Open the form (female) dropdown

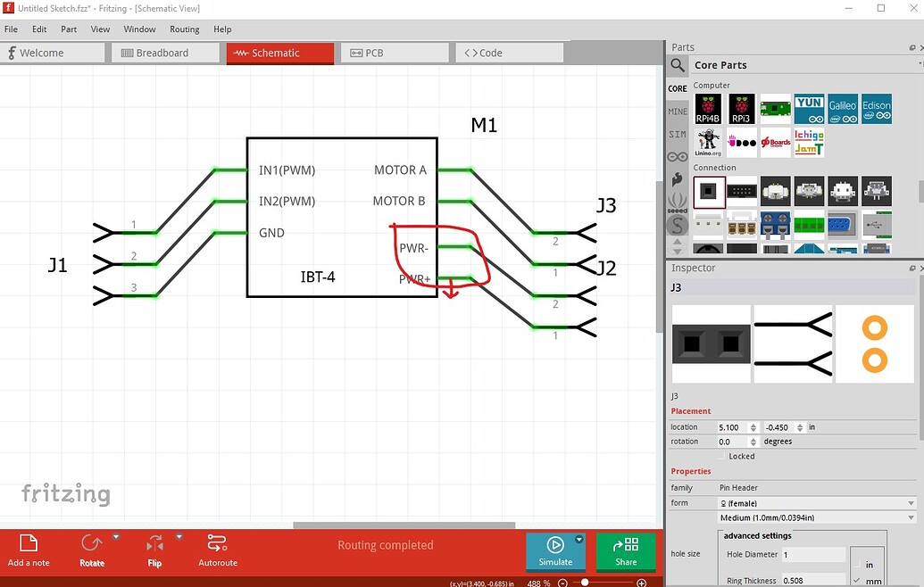[817, 503]
